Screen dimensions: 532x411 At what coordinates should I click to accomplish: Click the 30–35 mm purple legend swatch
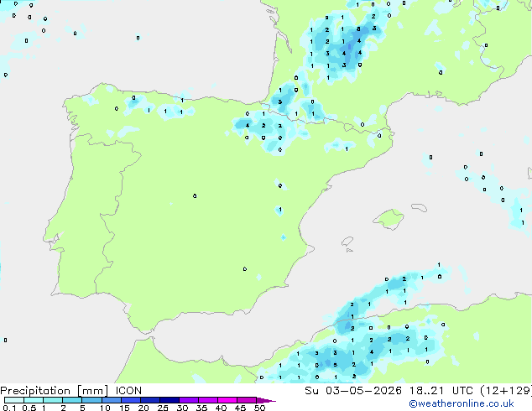click(189, 400)
